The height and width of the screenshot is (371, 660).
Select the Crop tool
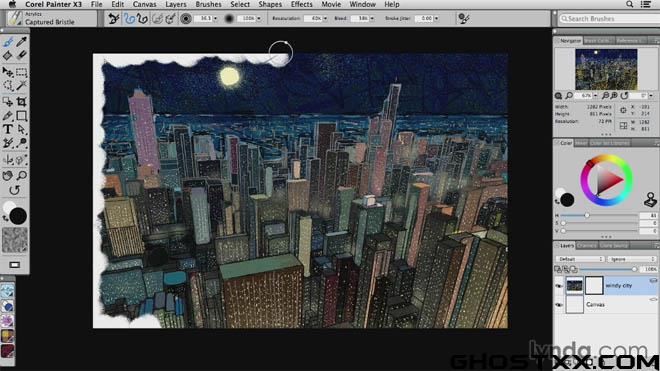pyautogui.click(x=21, y=101)
